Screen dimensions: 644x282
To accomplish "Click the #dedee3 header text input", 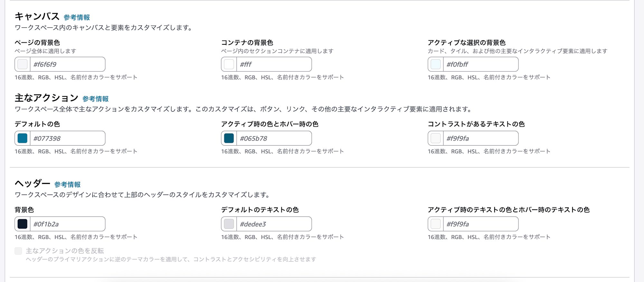I will coord(274,224).
